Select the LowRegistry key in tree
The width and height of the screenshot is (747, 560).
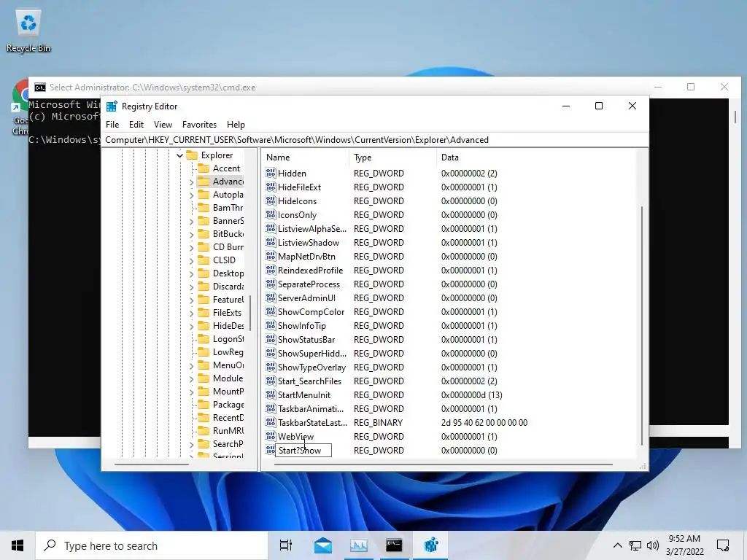point(228,352)
